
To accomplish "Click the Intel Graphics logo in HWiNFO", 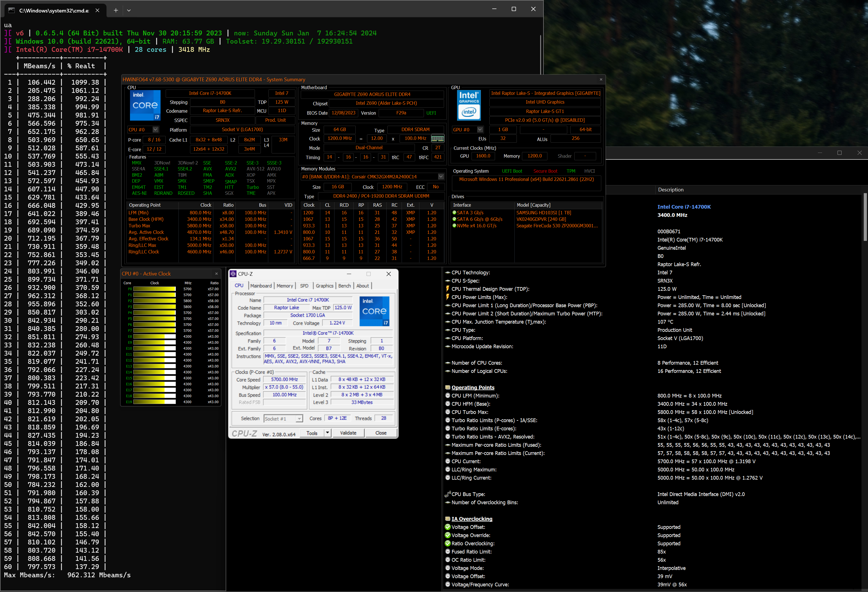I will point(469,105).
